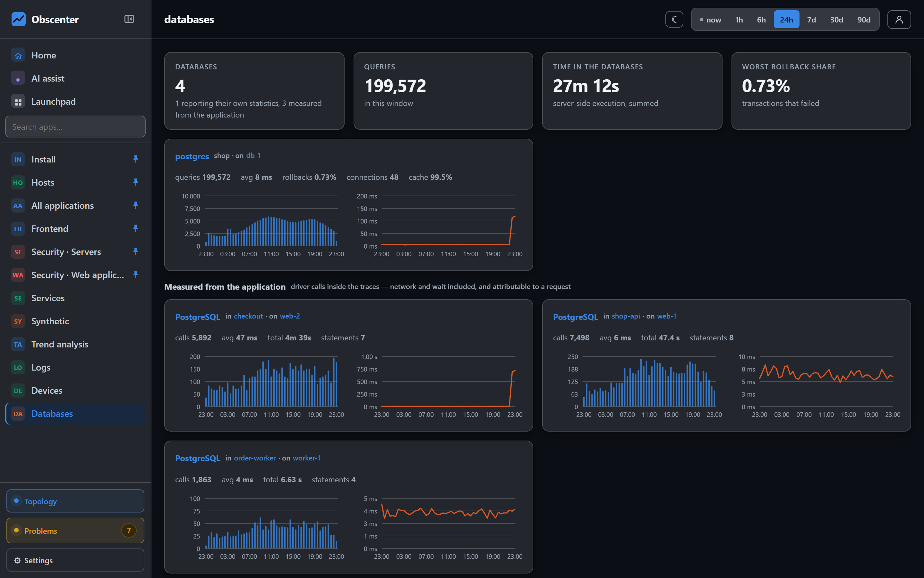Unpin All applications

135,205
